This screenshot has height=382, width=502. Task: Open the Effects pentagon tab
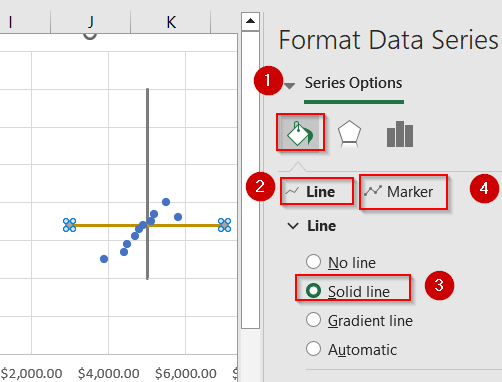pyautogui.click(x=349, y=134)
